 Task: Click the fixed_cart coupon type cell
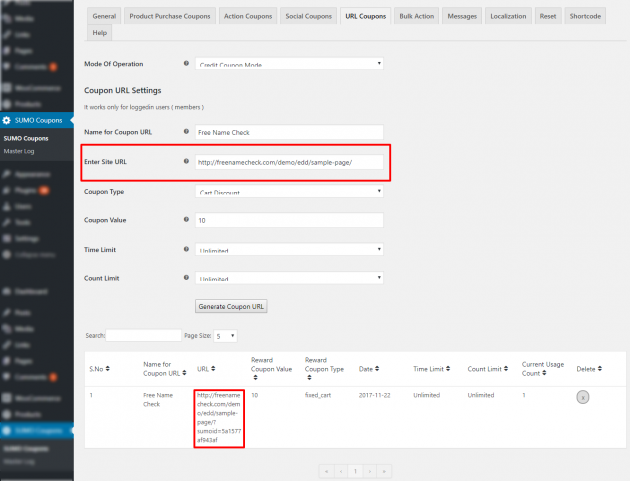click(x=318, y=395)
